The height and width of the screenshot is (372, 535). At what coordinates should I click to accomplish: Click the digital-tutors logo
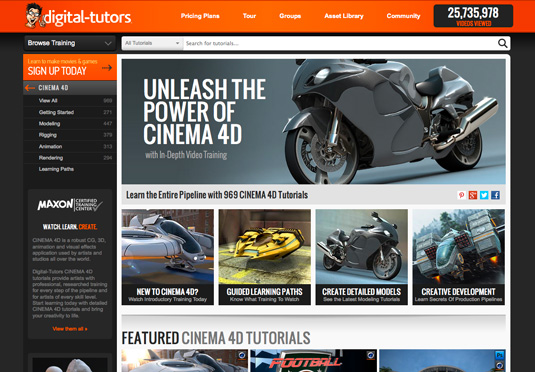[78, 16]
